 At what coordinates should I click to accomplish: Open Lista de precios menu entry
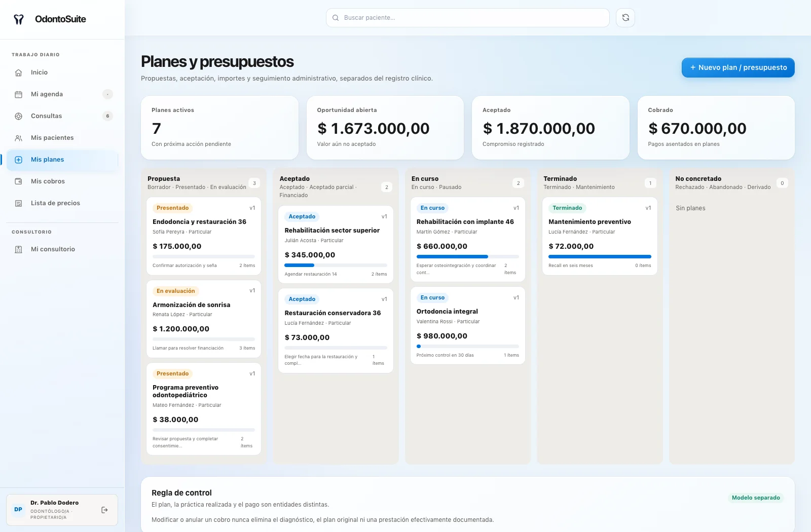click(62, 203)
